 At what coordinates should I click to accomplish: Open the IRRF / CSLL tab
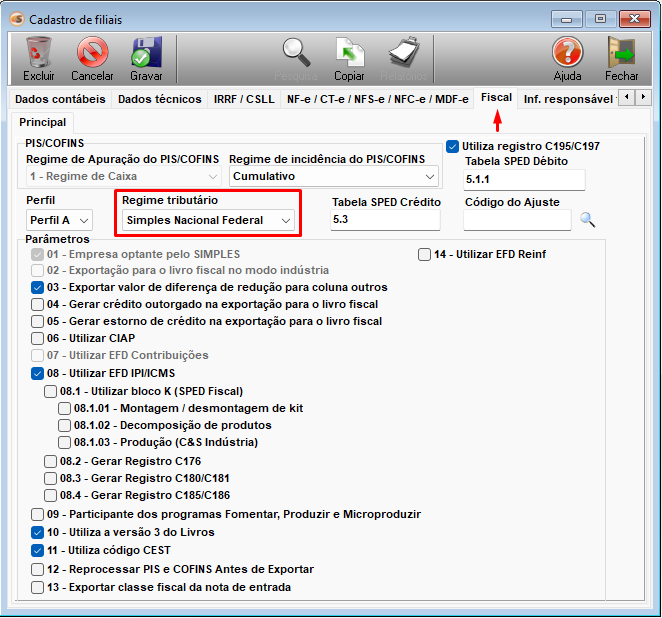point(246,99)
